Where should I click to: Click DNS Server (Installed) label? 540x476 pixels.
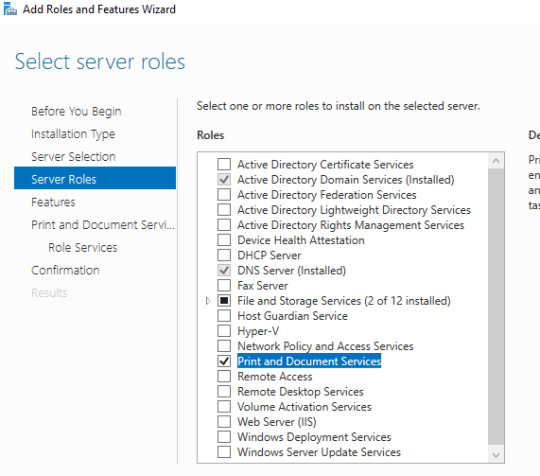pyautogui.click(x=292, y=270)
